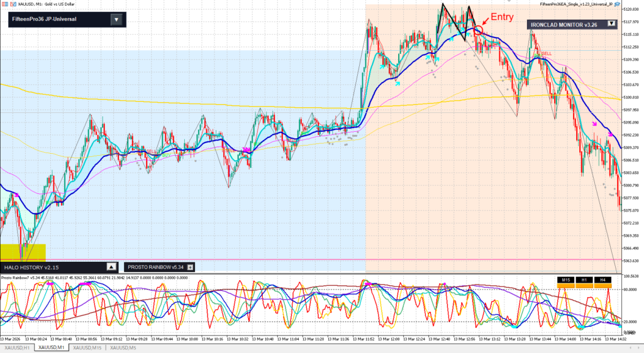The width and height of the screenshot is (644, 353).
Task: Open the FifteenPro36 JP-Universal panel dropdown
Action: pos(116,19)
